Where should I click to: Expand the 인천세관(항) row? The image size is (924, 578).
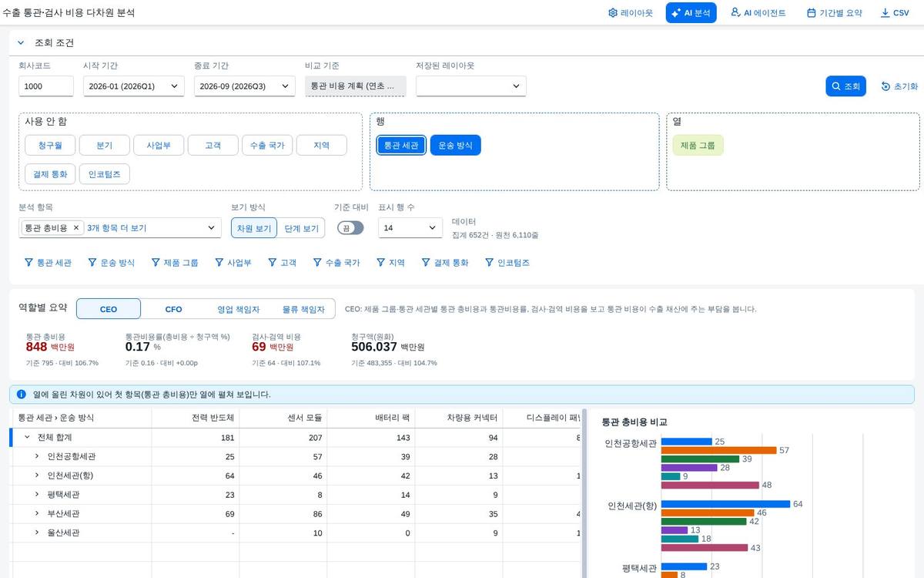click(36, 476)
